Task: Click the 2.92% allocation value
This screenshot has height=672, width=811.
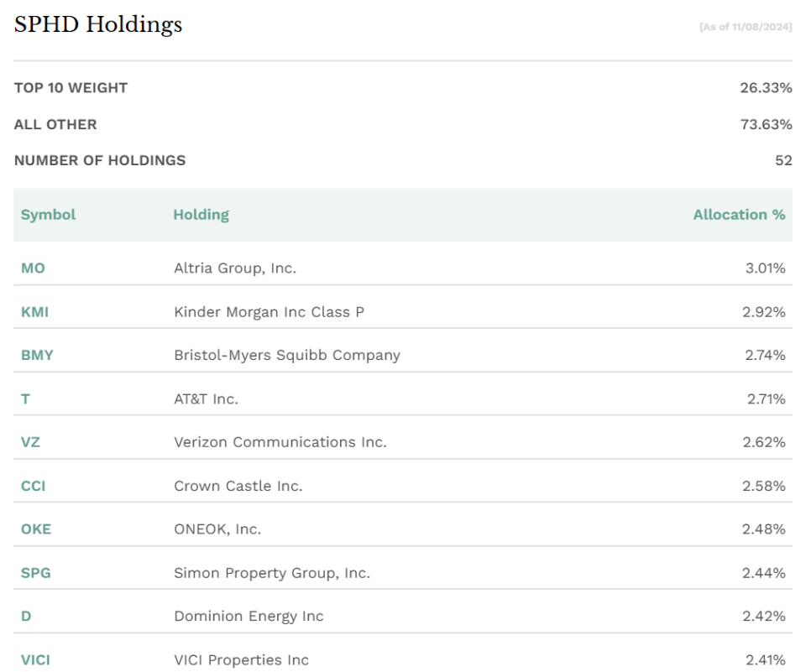Action: point(764,312)
